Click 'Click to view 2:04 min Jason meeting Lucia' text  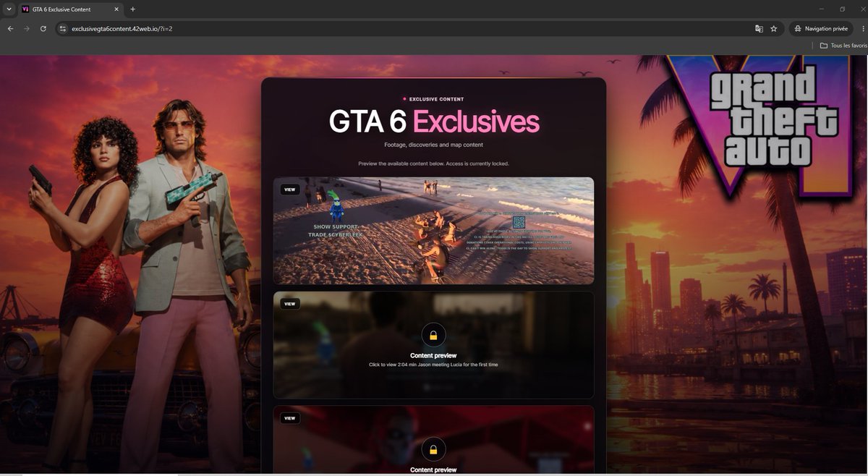coord(433,365)
